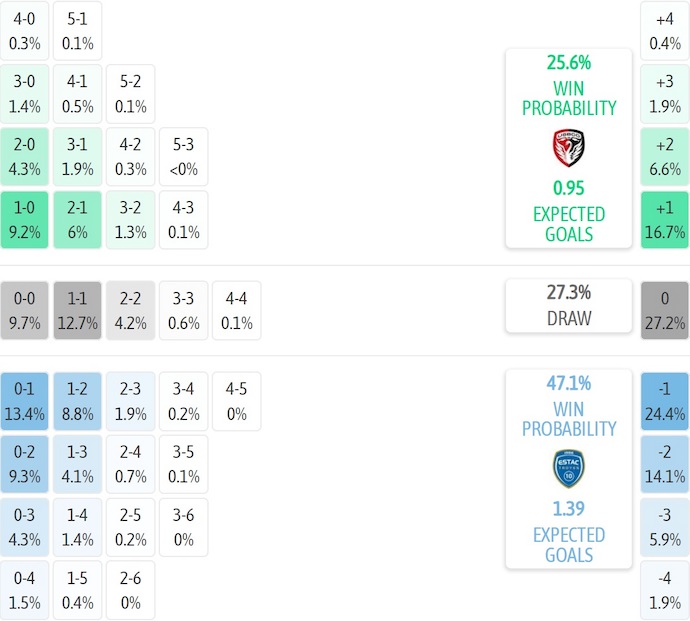
Task: Click the blue ESTAC team crest icon
Action: [568, 468]
